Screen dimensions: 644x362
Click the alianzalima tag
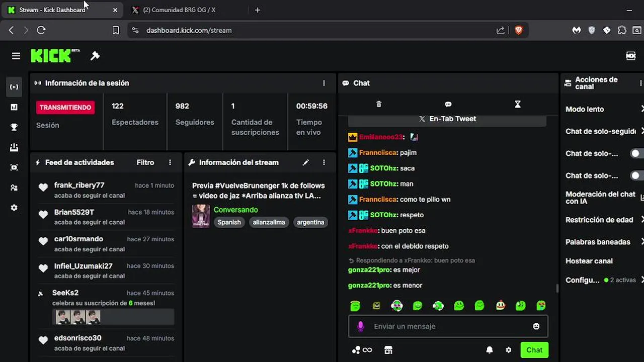[x=269, y=222]
